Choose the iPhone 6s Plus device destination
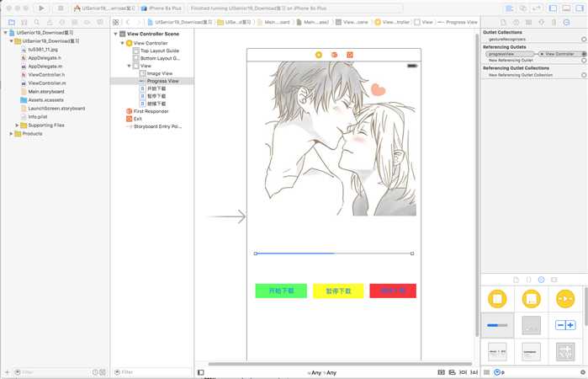This screenshot has width=588, height=379. click(162, 8)
